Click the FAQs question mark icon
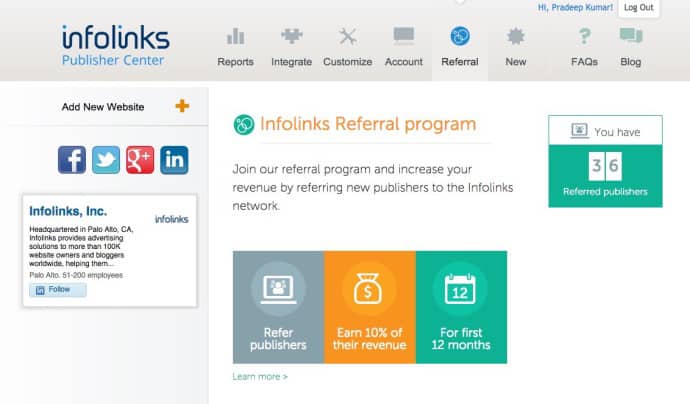This screenshot has width=690, height=404. 584,36
